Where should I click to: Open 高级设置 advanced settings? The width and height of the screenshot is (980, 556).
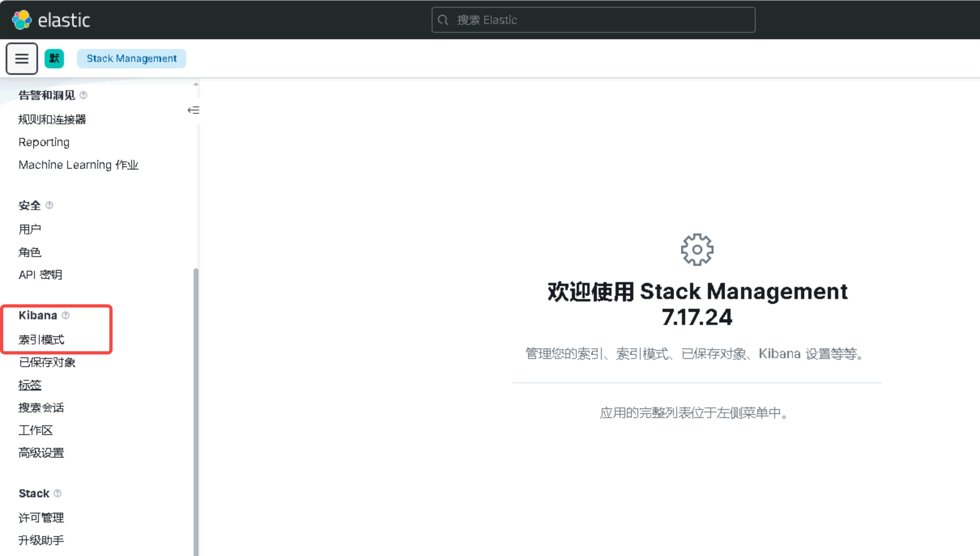(x=41, y=453)
